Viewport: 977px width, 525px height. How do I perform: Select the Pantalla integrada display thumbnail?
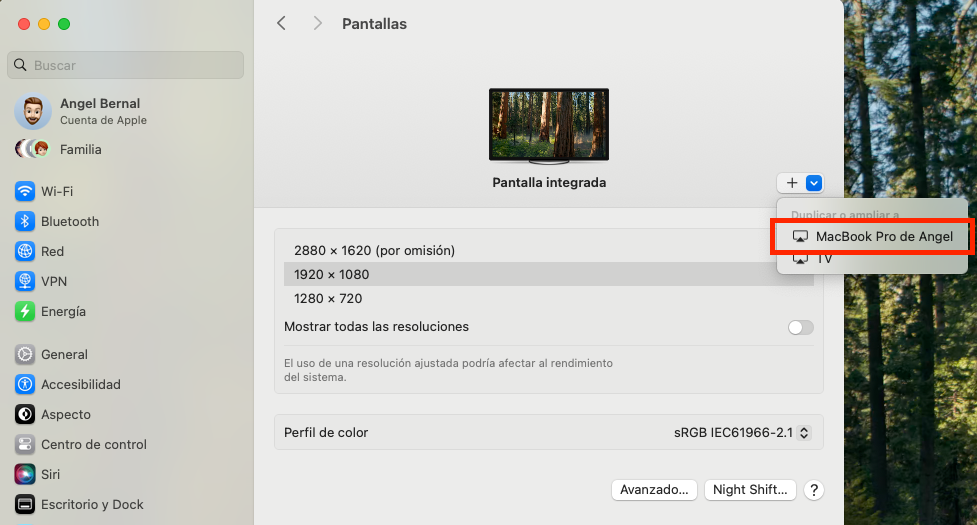(x=548, y=125)
